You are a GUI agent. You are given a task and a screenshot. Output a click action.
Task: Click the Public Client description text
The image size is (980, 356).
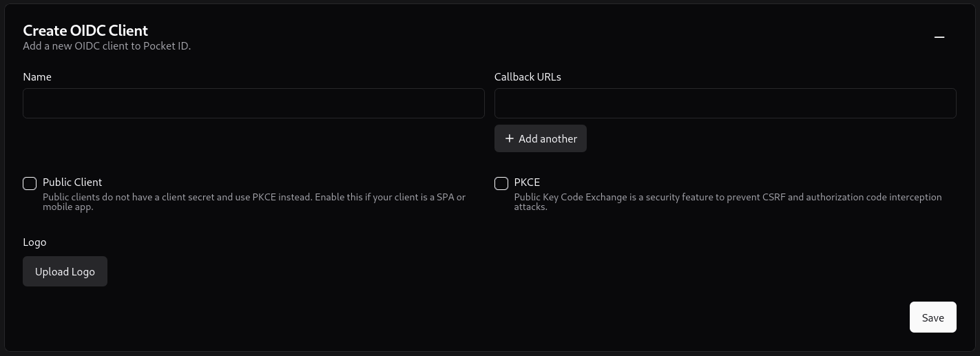[x=253, y=202]
